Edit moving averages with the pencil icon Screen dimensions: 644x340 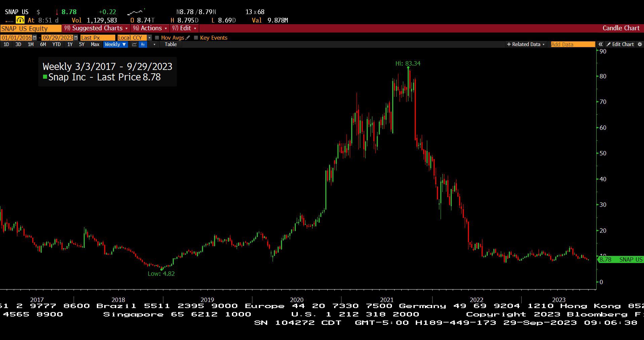pos(188,38)
